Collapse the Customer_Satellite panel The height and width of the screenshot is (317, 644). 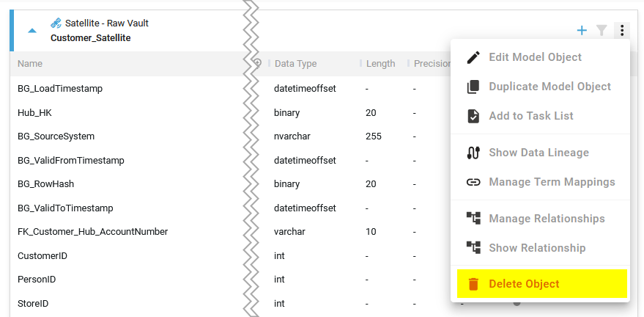coord(32,31)
